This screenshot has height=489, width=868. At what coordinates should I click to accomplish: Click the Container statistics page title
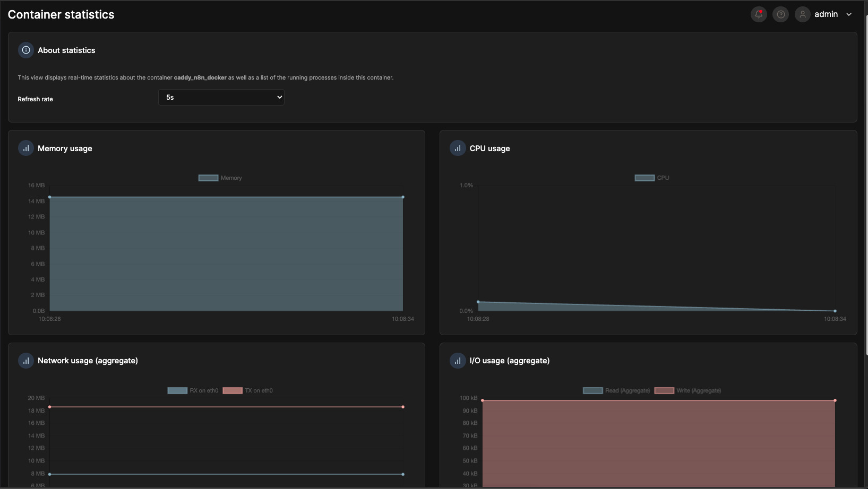(x=61, y=15)
